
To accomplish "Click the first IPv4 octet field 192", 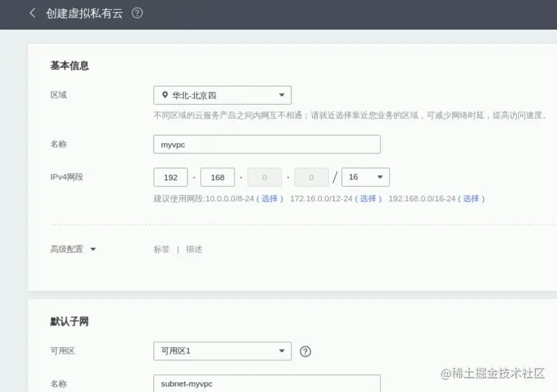I will click(x=170, y=177).
